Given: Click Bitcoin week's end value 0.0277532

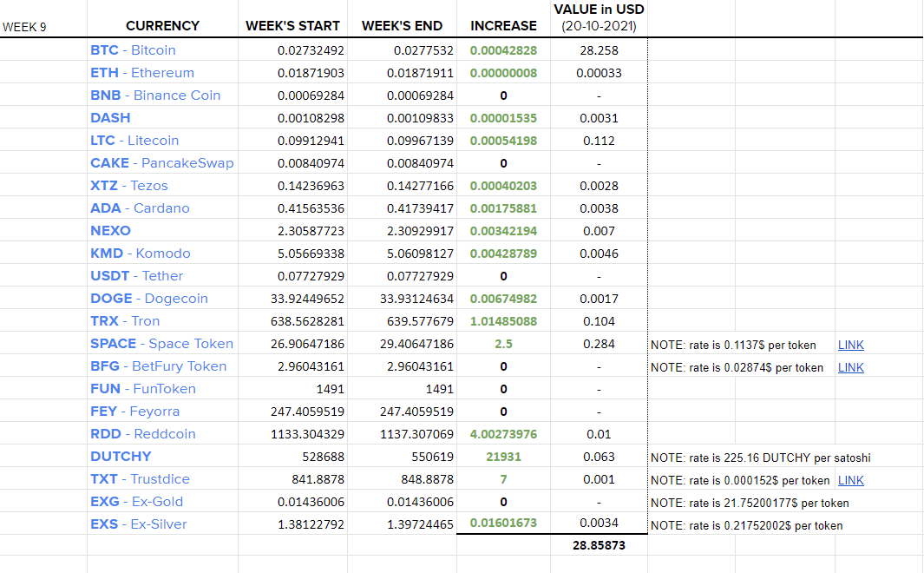Looking at the screenshot, I should 423,50.
